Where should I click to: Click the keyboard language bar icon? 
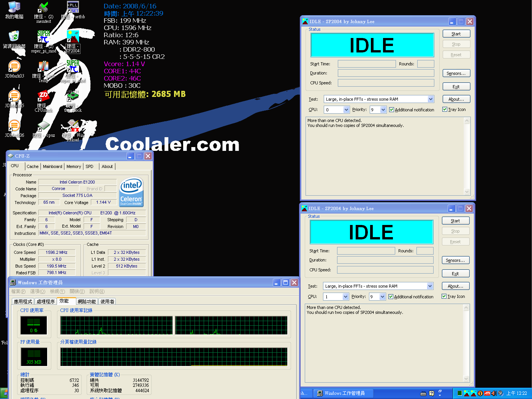pyautogui.click(x=423, y=393)
